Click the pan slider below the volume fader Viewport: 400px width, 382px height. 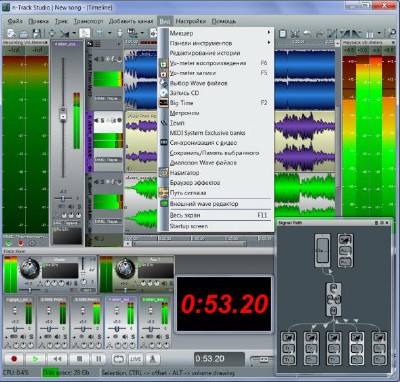coord(63,198)
